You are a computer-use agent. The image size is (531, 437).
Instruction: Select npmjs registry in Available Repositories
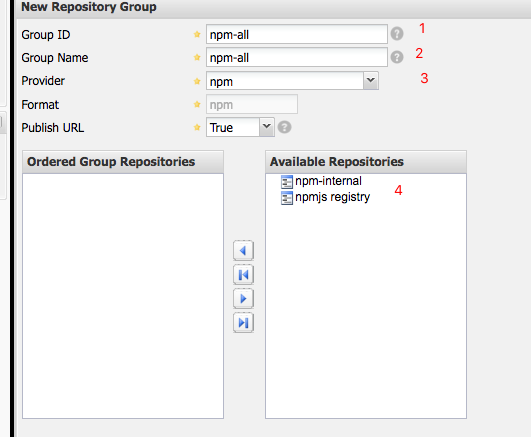click(x=332, y=197)
